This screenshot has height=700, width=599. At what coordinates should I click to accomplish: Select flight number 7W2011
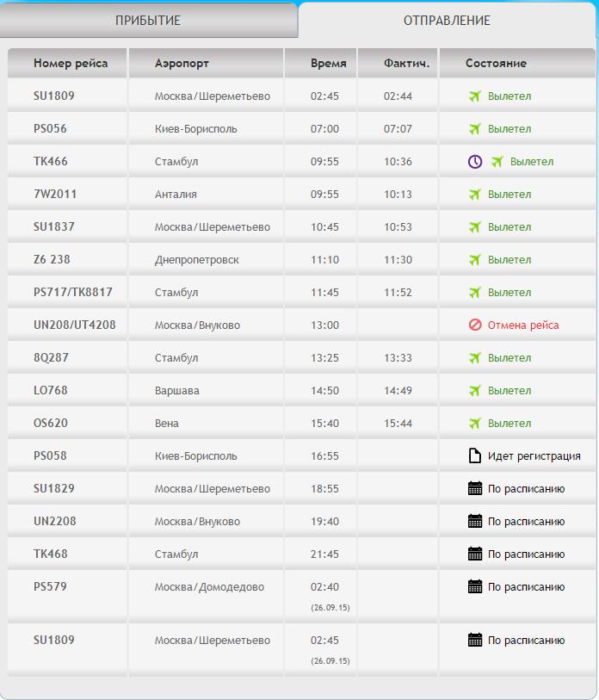pos(55,195)
